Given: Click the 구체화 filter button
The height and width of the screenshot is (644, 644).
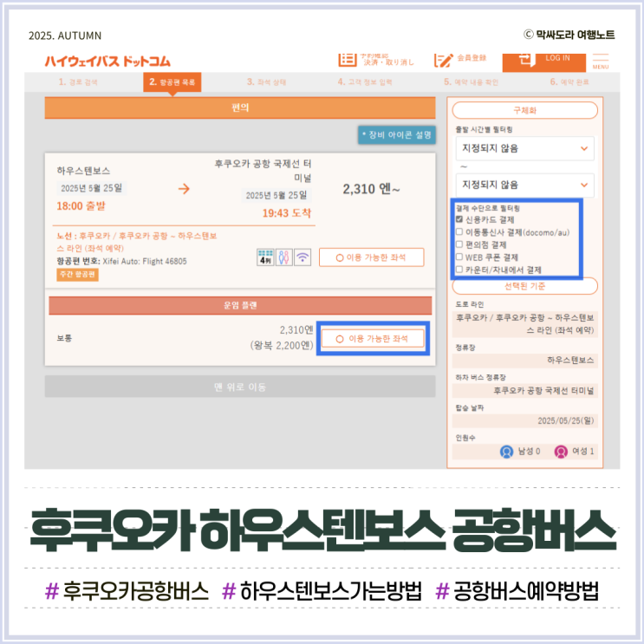Looking at the screenshot, I should pos(524,110).
